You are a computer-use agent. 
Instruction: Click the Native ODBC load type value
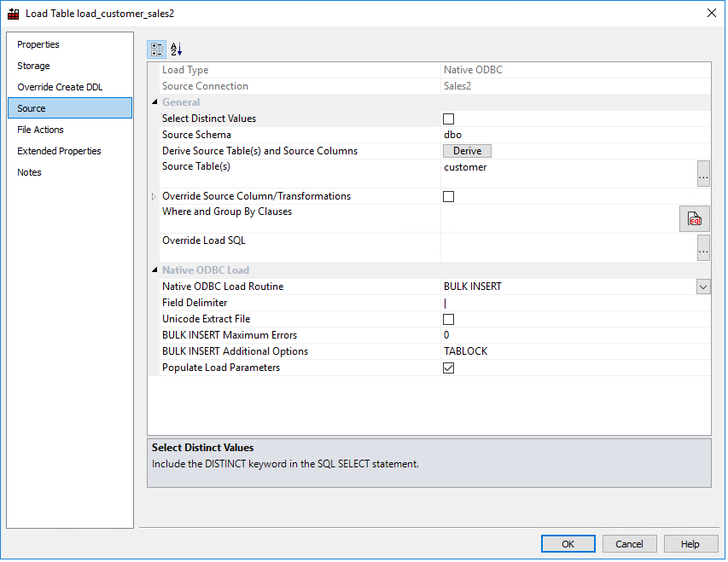pyautogui.click(x=473, y=70)
